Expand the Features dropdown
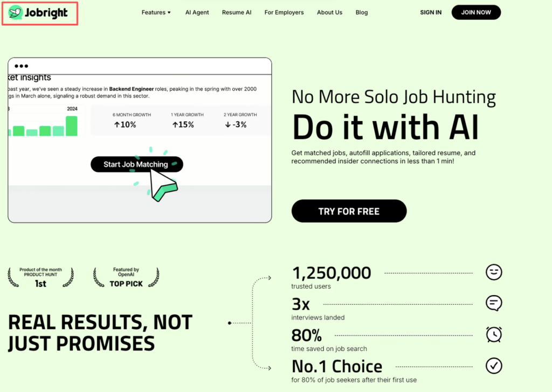 tap(155, 12)
